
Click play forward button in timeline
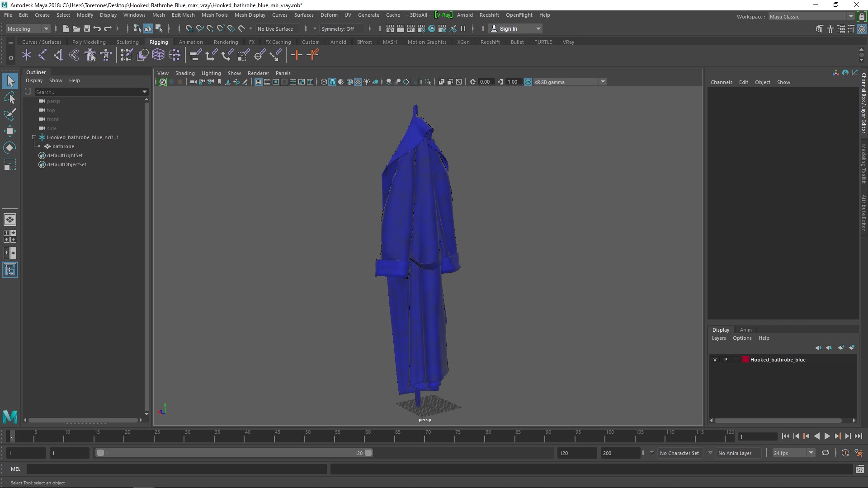(828, 436)
